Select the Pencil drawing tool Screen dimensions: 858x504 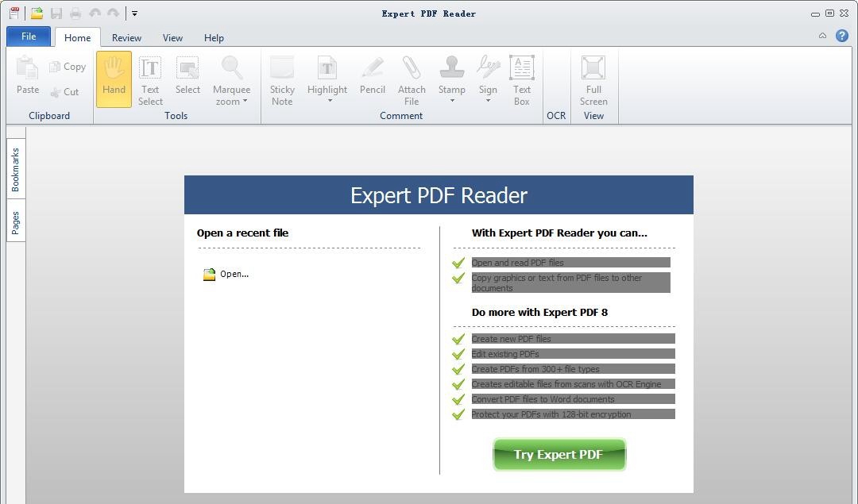[373, 75]
